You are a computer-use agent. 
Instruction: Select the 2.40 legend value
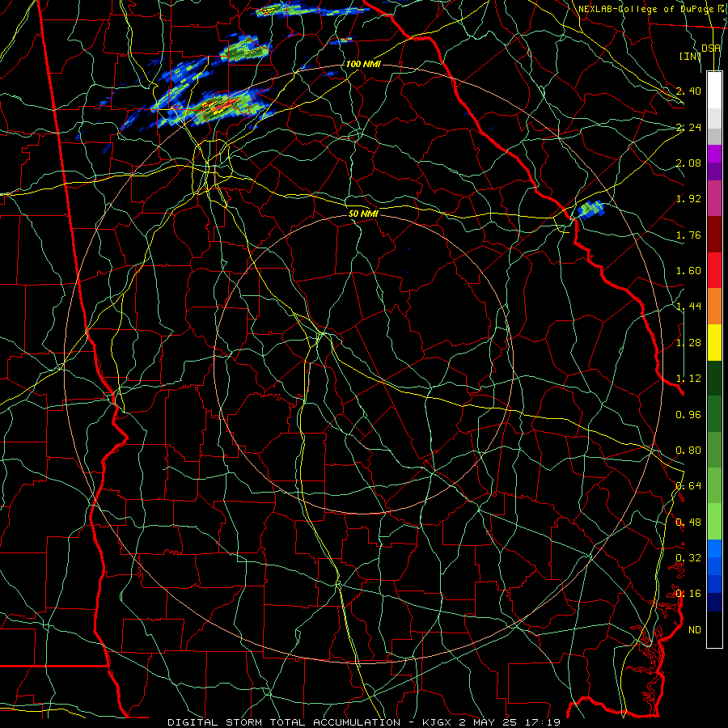coord(688,91)
